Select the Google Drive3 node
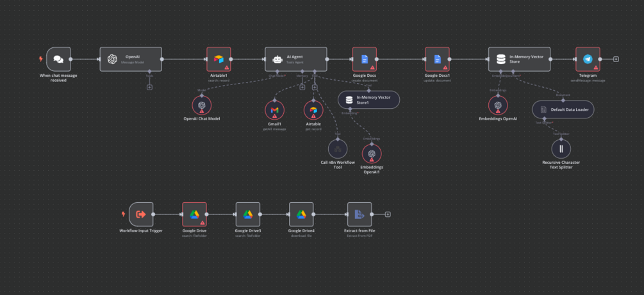This screenshot has height=295, width=644. point(247,214)
